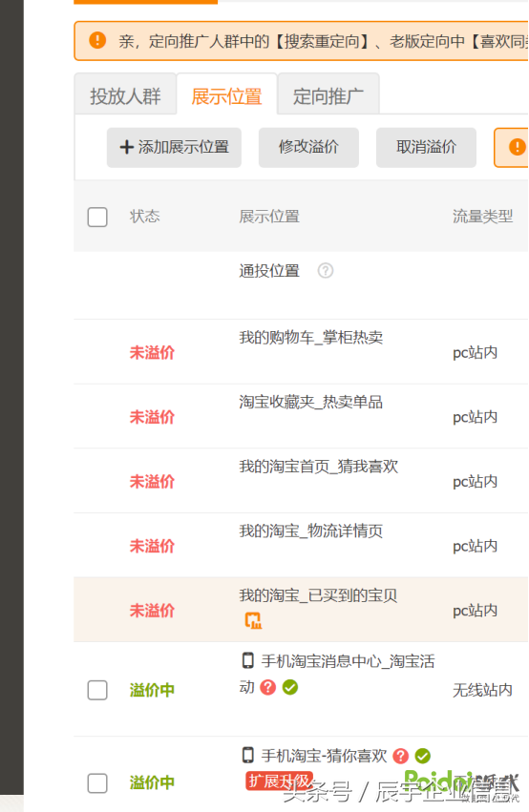Click 我的淘宝首页_猜我喜欢 placement name

(319, 466)
